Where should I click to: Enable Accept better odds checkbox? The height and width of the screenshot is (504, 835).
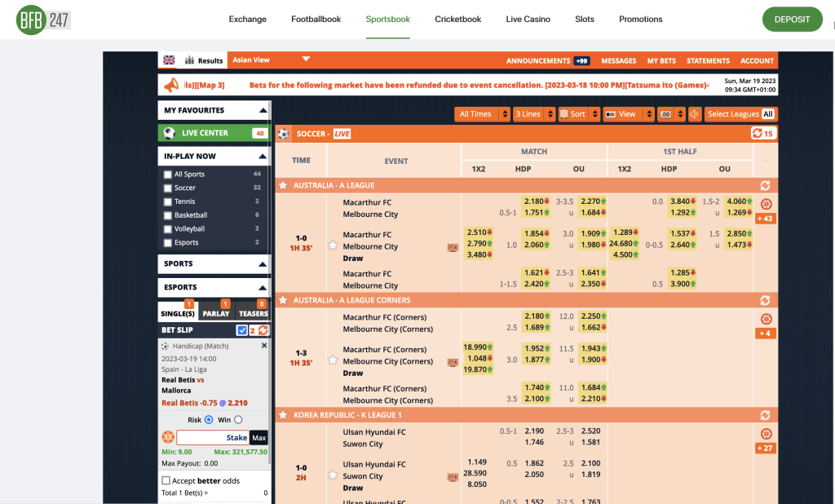tap(166, 480)
